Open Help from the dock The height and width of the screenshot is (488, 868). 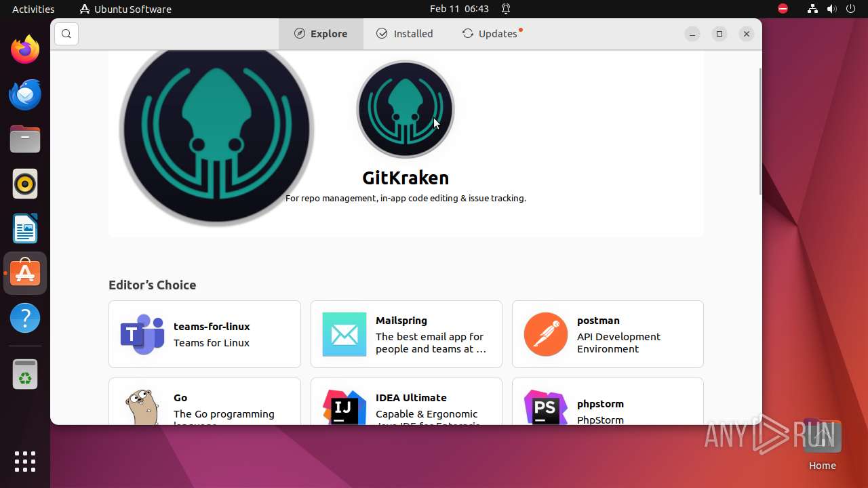(x=25, y=318)
